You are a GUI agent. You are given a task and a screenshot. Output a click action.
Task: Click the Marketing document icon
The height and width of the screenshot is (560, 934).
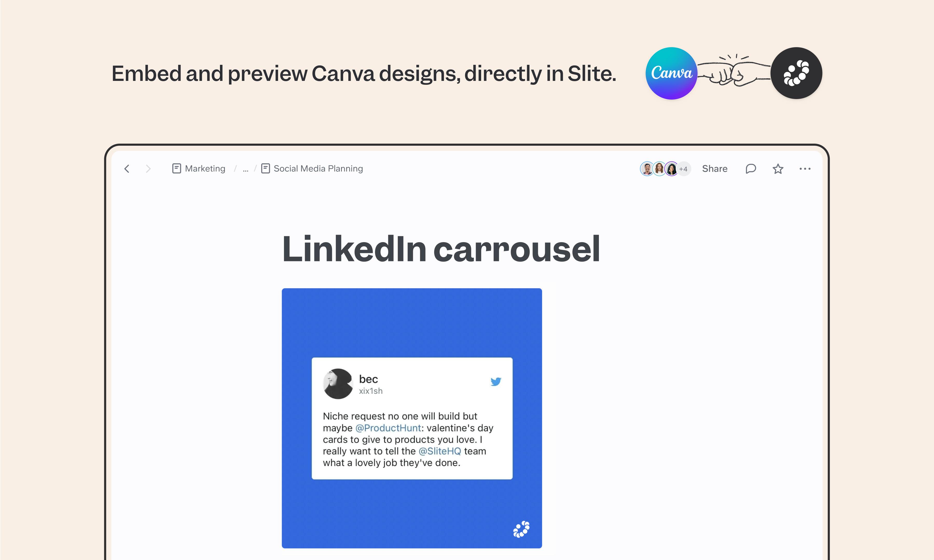point(176,168)
